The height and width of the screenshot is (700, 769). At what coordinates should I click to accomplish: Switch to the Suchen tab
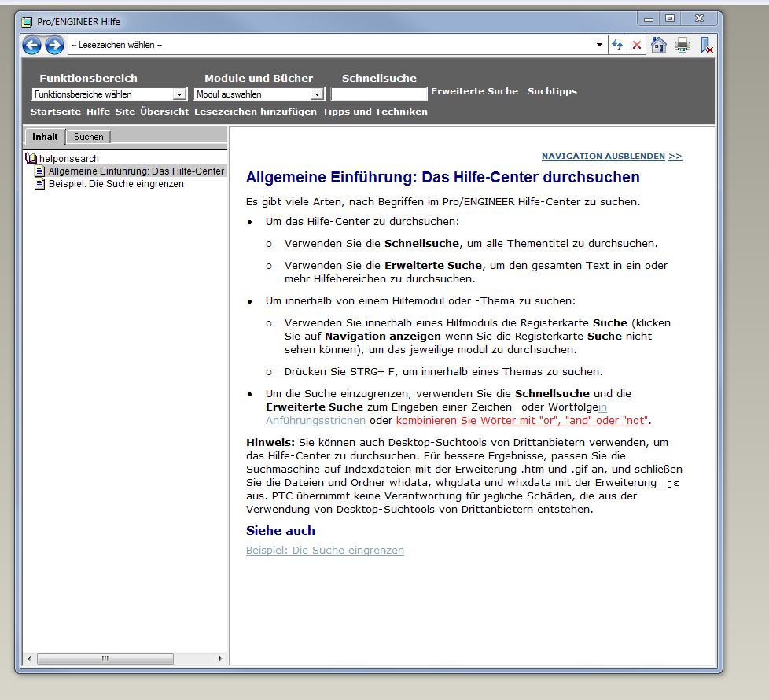[88, 137]
